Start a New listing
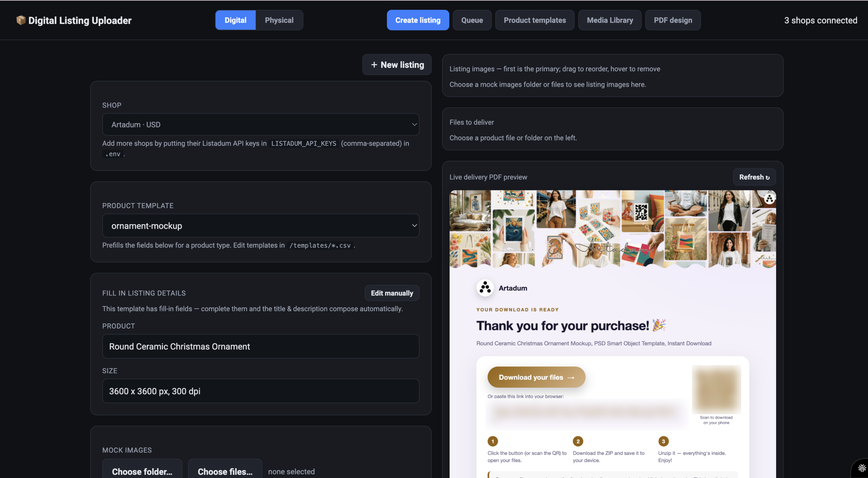Image resolution: width=868 pixels, height=478 pixels. coord(397,65)
